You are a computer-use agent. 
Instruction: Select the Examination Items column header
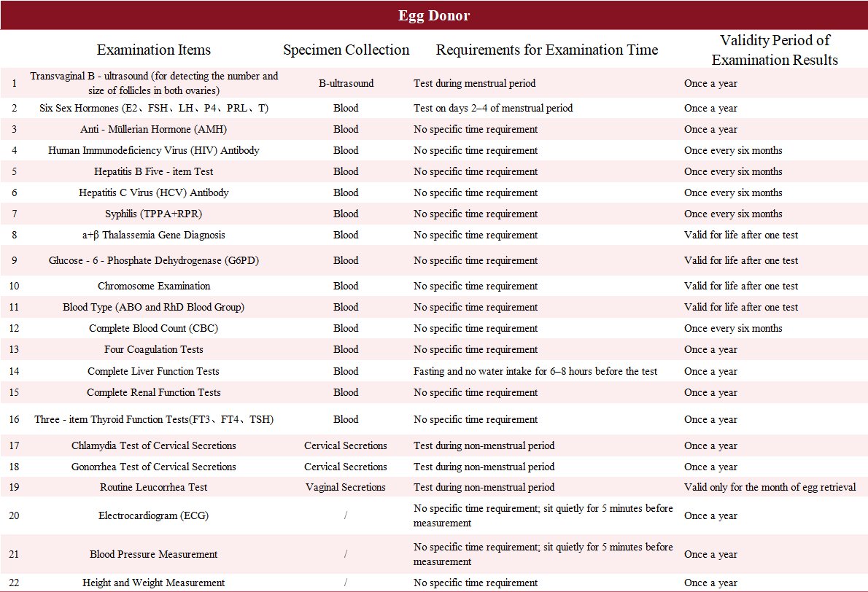(x=154, y=50)
